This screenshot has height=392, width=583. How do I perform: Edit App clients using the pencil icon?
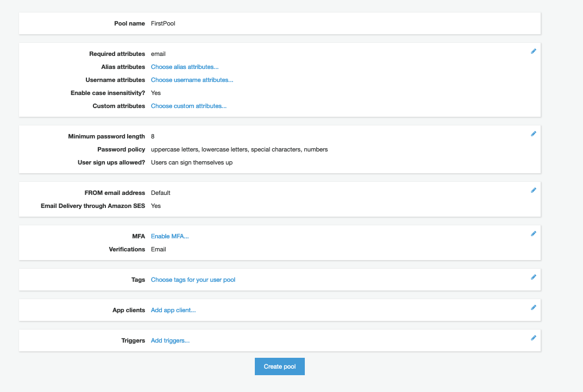tap(533, 308)
